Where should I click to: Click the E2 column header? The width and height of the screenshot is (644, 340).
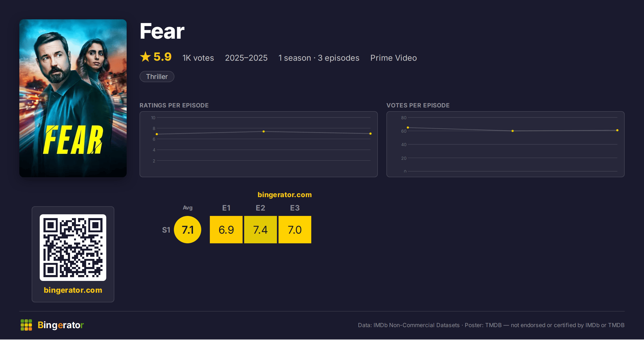click(261, 208)
